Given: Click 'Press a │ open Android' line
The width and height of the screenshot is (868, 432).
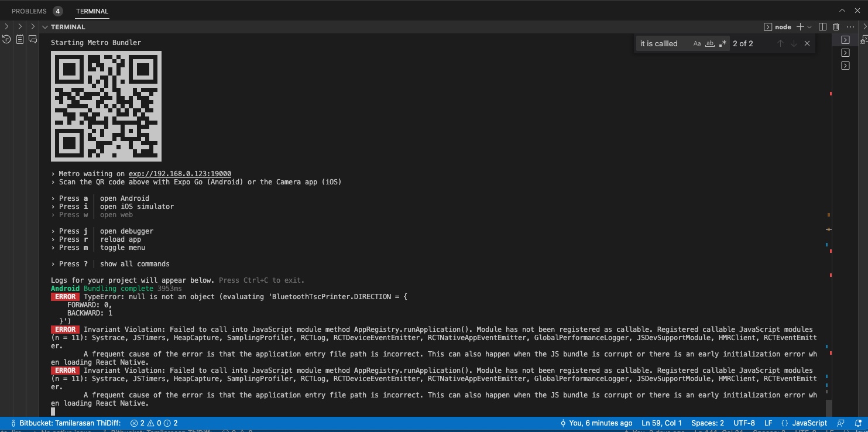Looking at the screenshot, I should [x=100, y=198].
